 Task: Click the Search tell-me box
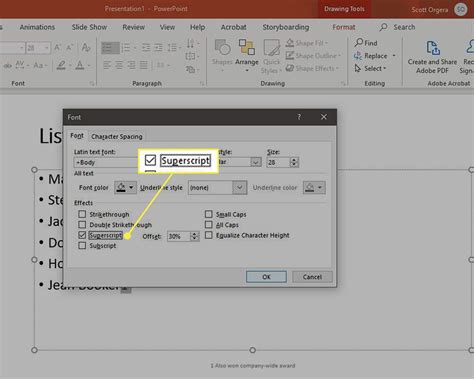398,27
